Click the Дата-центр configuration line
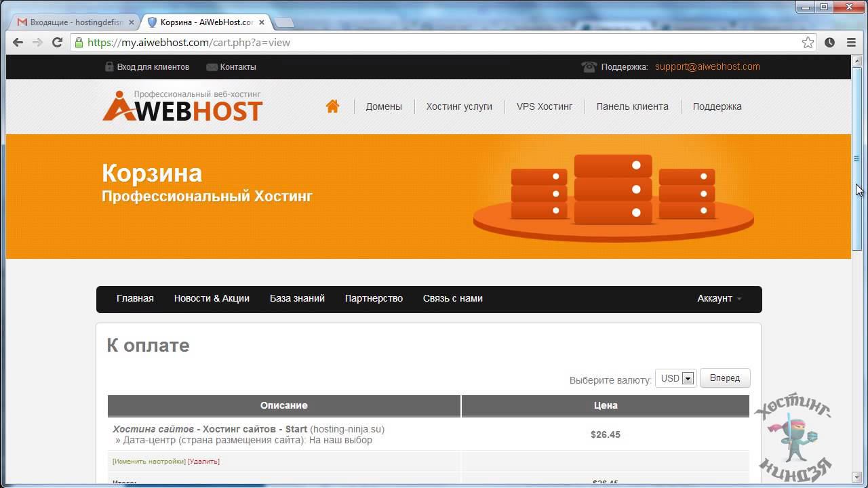868x488 pixels. (243, 440)
